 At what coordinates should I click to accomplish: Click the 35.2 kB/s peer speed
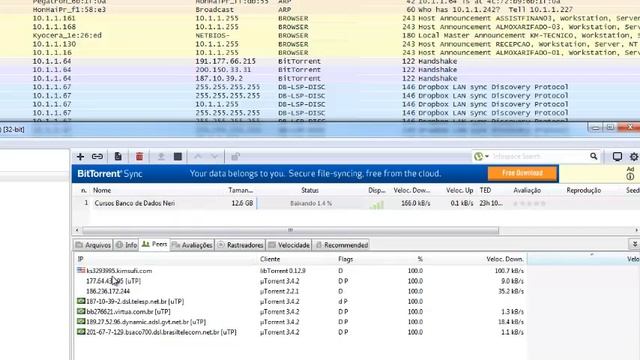(x=511, y=291)
